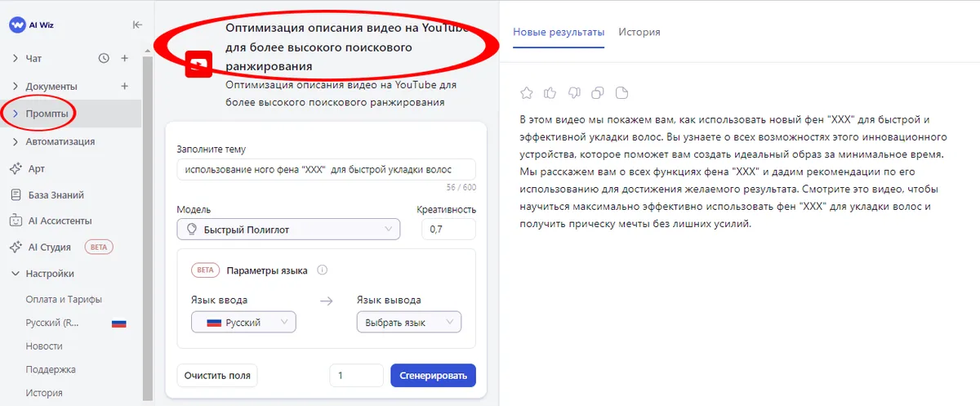Screen dimensions: 980x406
Task: Click the results count field
Action: 356,376
